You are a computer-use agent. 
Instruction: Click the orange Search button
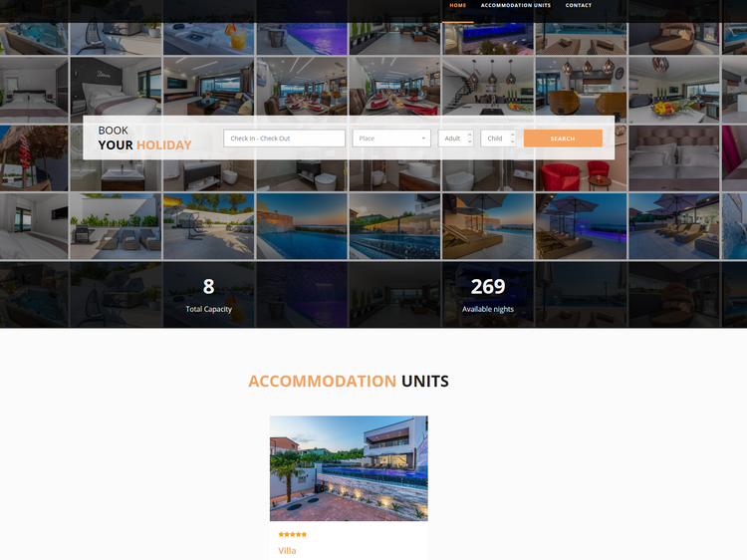pos(563,139)
